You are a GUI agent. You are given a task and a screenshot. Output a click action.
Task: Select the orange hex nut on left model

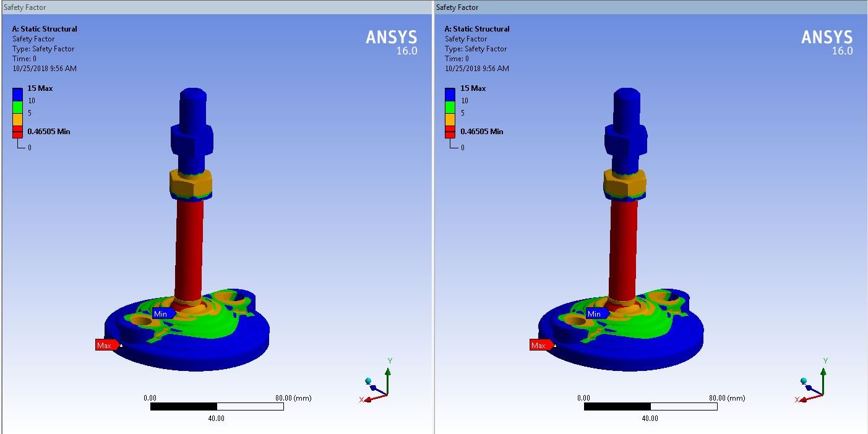click(191, 183)
